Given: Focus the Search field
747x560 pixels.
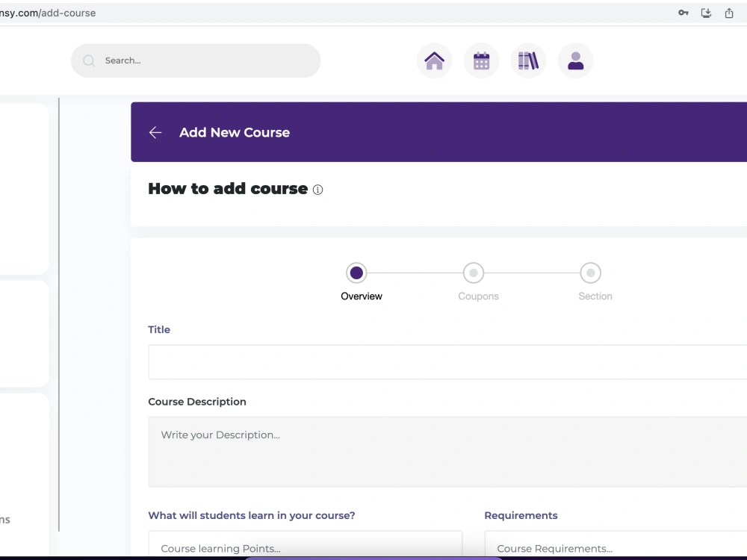Looking at the screenshot, I should pyautogui.click(x=196, y=60).
